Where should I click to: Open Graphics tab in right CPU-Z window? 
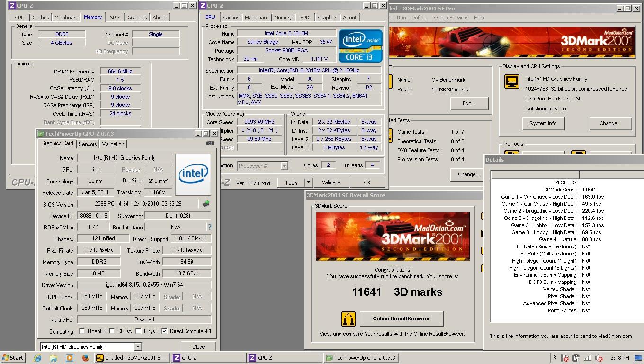tap(328, 18)
